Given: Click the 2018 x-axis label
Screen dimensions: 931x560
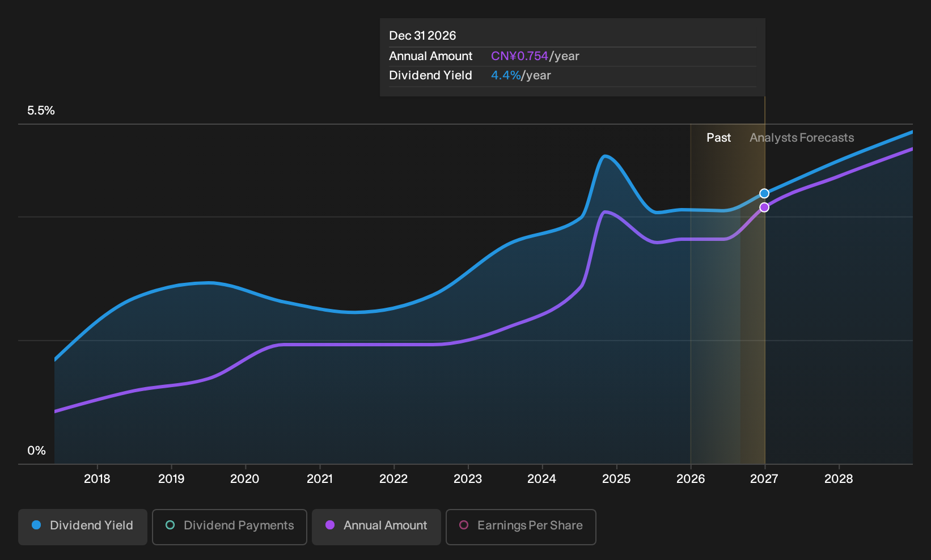Looking at the screenshot, I should coord(97,479).
